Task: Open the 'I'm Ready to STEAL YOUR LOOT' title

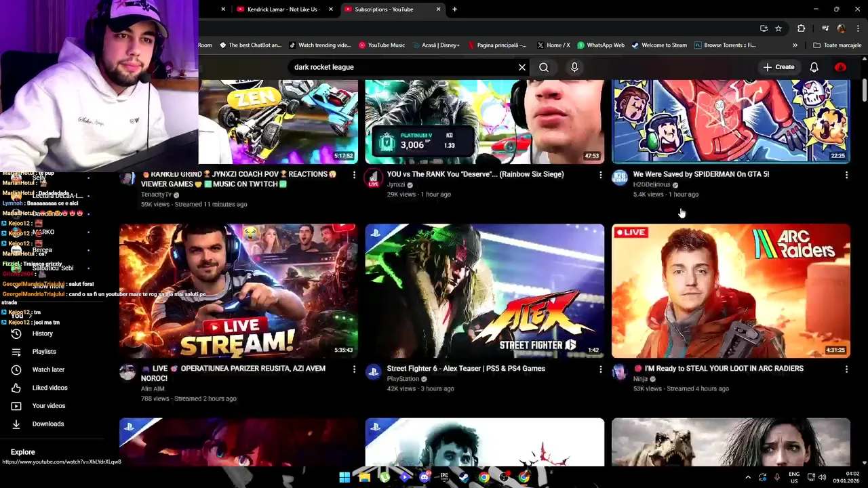Action: [718, 369]
